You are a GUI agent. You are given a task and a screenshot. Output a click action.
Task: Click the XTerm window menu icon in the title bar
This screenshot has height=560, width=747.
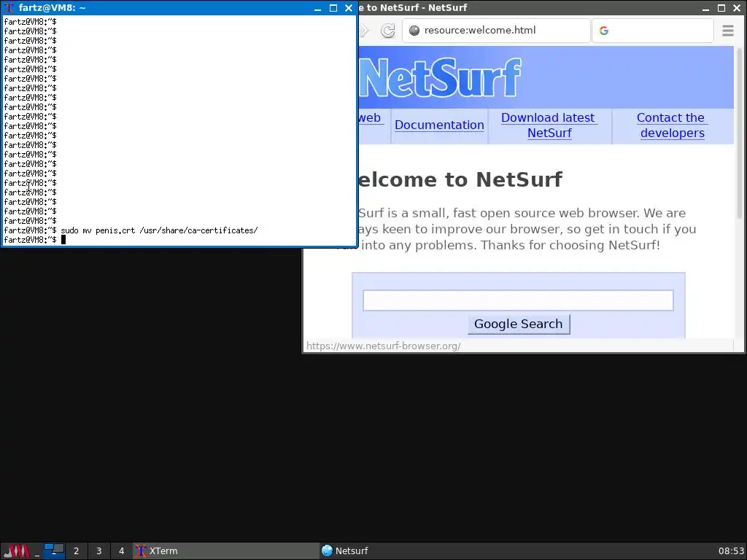click(x=9, y=8)
